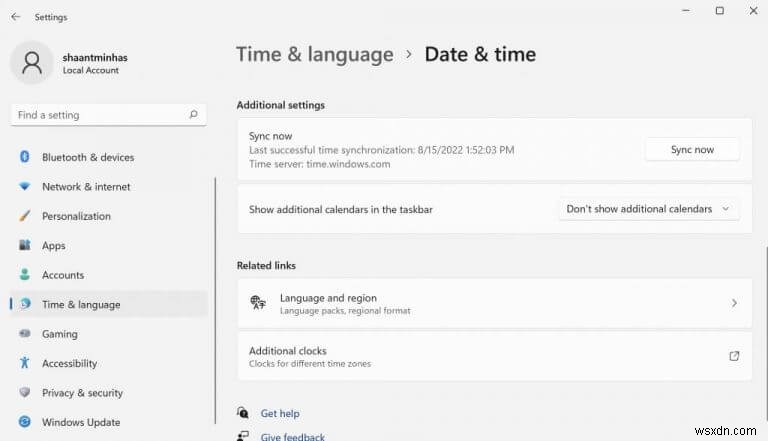Click the back arrow icon in title bar
The image size is (768, 441).
click(15, 17)
